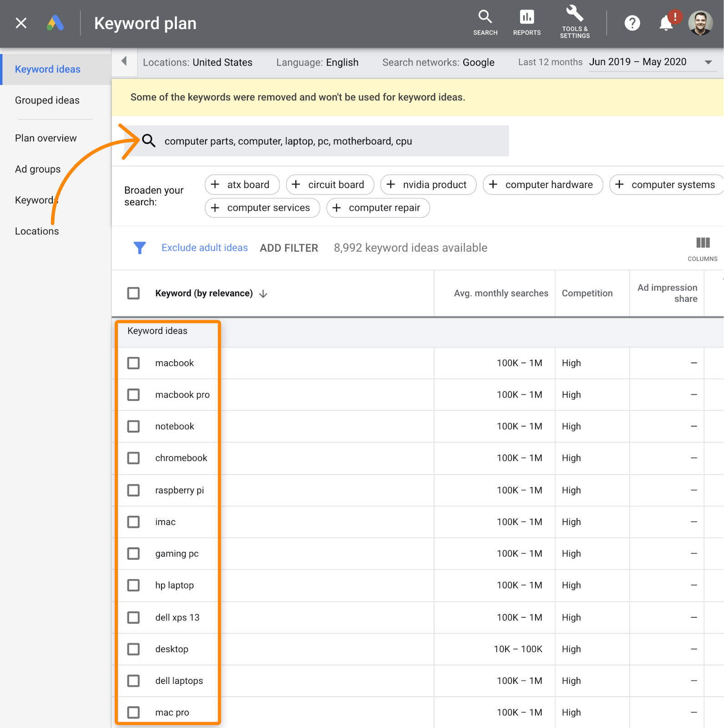Check the notebook keyword box
Viewport: 724px width, 728px height.
133,426
